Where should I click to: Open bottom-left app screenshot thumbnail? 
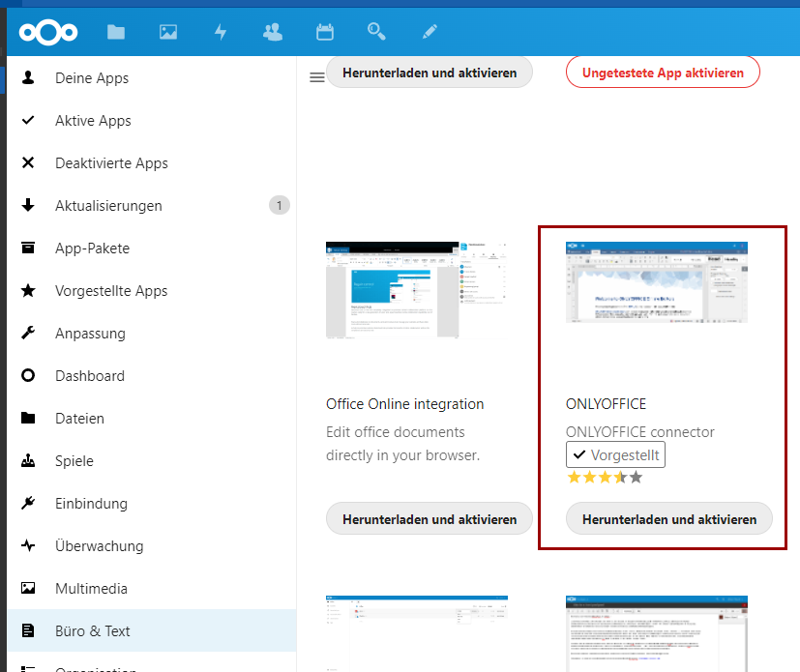416,633
